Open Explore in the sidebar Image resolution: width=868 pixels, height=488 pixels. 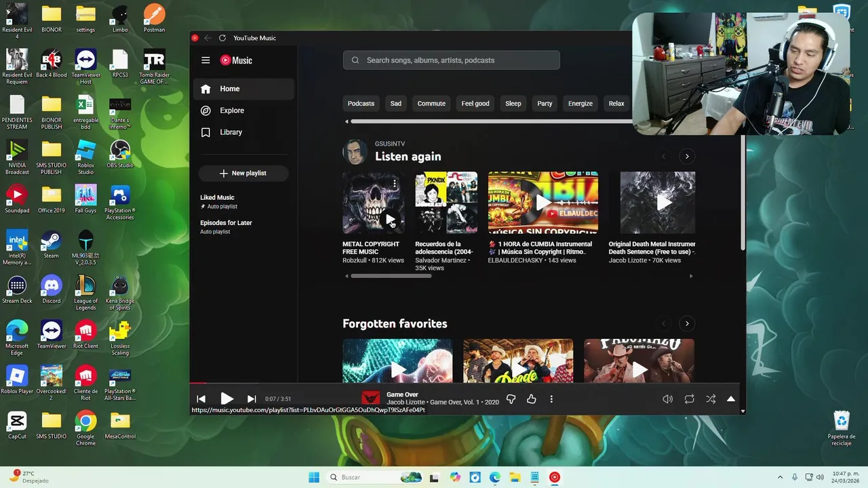(243, 110)
